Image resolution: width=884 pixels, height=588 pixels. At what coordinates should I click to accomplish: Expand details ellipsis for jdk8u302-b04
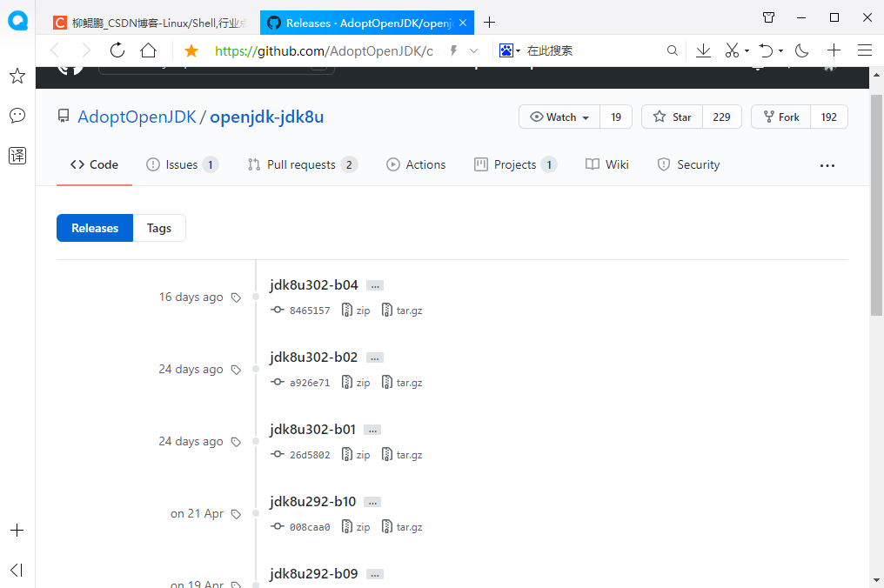click(375, 286)
